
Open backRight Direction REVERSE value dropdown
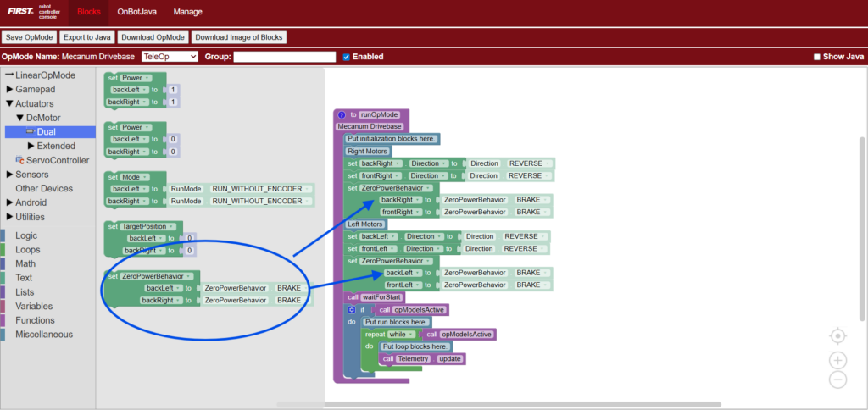pyautogui.click(x=529, y=163)
